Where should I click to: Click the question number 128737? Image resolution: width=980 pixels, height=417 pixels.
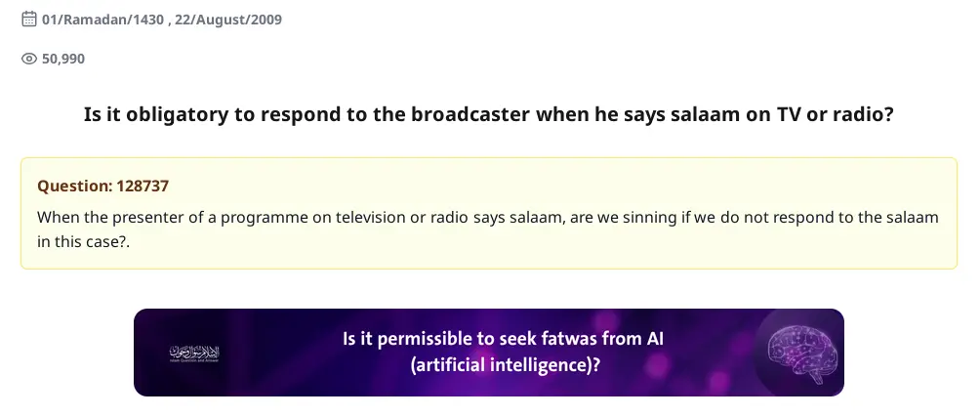[136, 186]
